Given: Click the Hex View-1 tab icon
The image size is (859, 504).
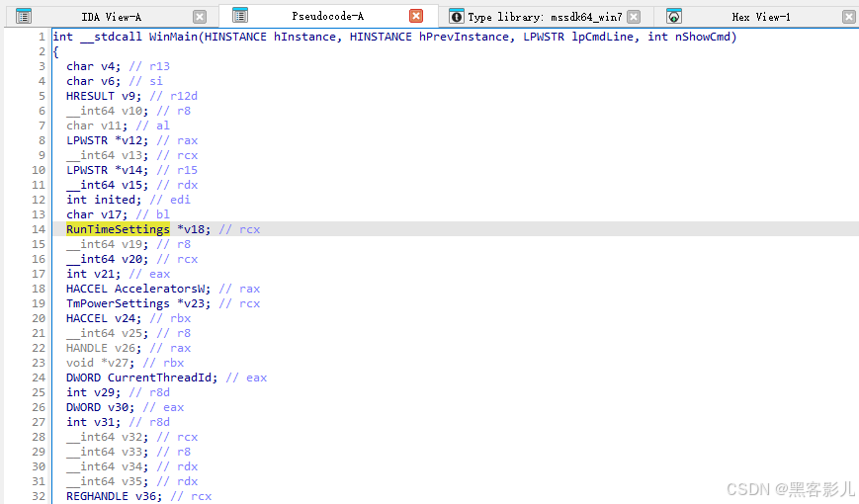Looking at the screenshot, I should 674,17.
